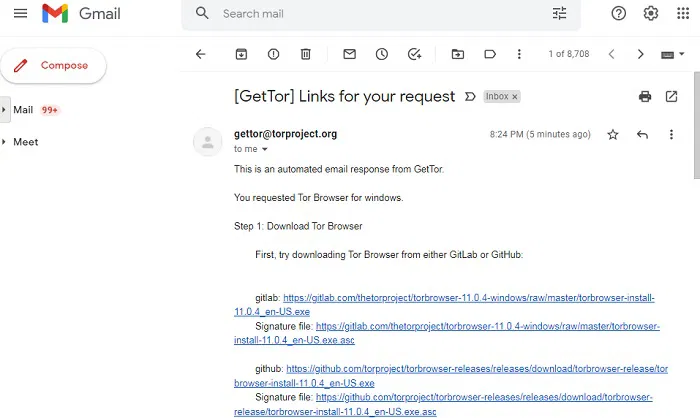
Task: Delete the email using the trash icon
Action: pyautogui.click(x=305, y=54)
